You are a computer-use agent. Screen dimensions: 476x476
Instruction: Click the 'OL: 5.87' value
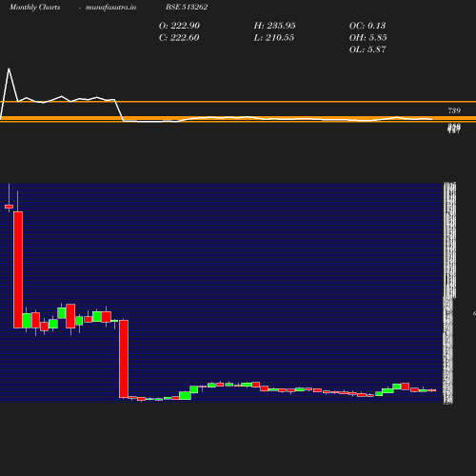click(367, 50)
